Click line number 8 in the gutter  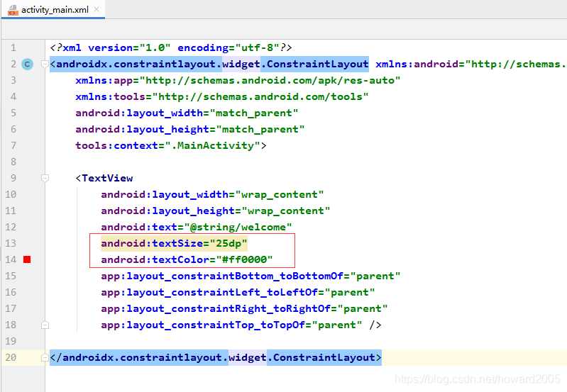coord(13,162)
